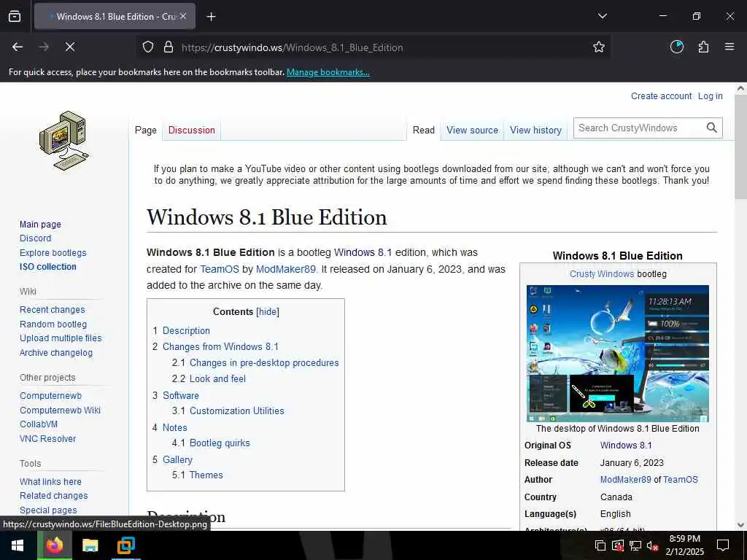Jump to Changes from Windows 8.1 section
Screen dimensions: 747x560
220,346
